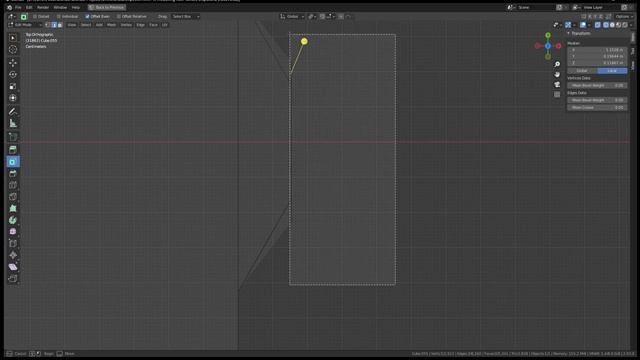
Task: Select the Cursor tool
Action: [13, 49]
